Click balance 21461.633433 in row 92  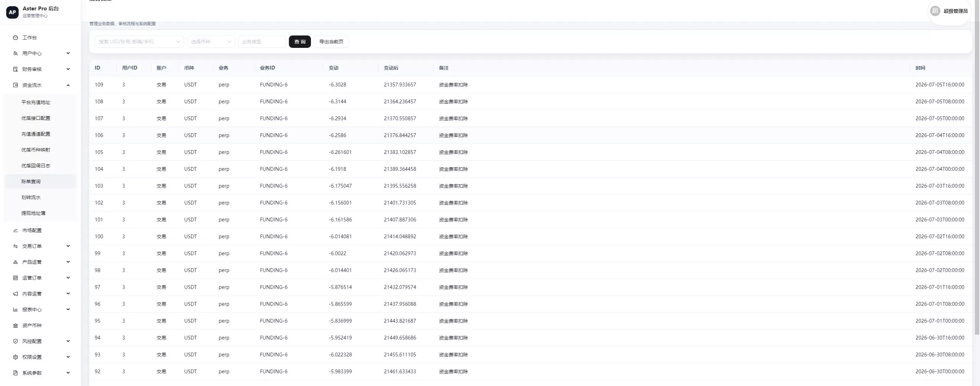click(x=400, y=371)
